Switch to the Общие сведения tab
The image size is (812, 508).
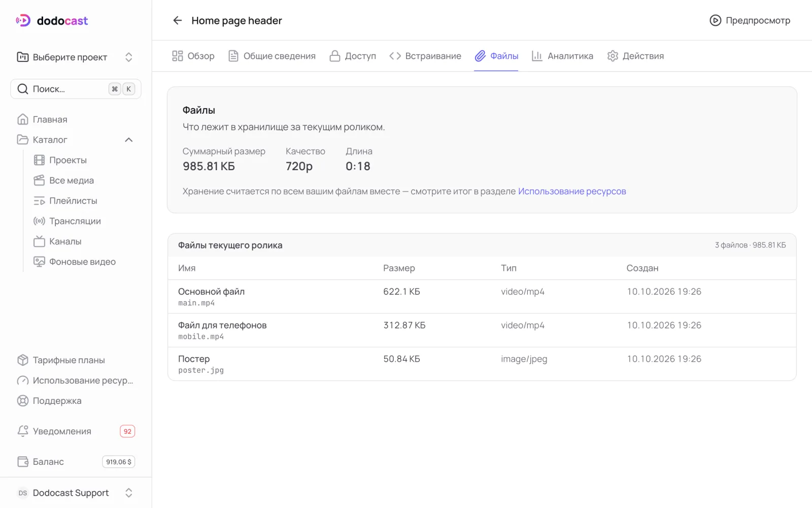pos(272,56)
